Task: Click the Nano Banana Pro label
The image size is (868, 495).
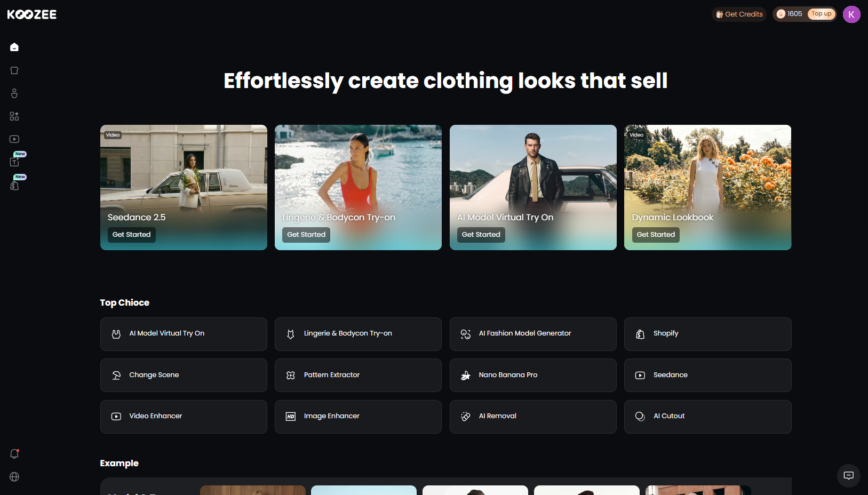Action: coord(508,375)
